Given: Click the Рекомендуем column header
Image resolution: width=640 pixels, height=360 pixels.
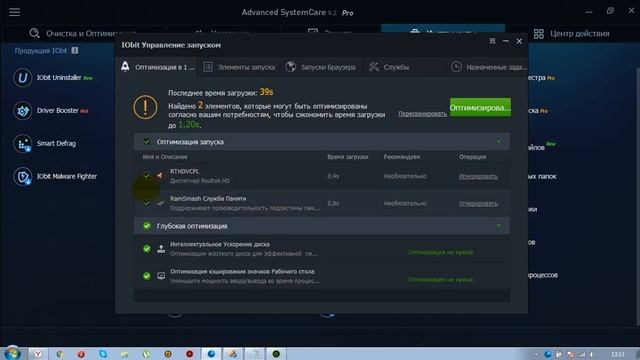Looking at the screenshot, I should pos(402,157).
